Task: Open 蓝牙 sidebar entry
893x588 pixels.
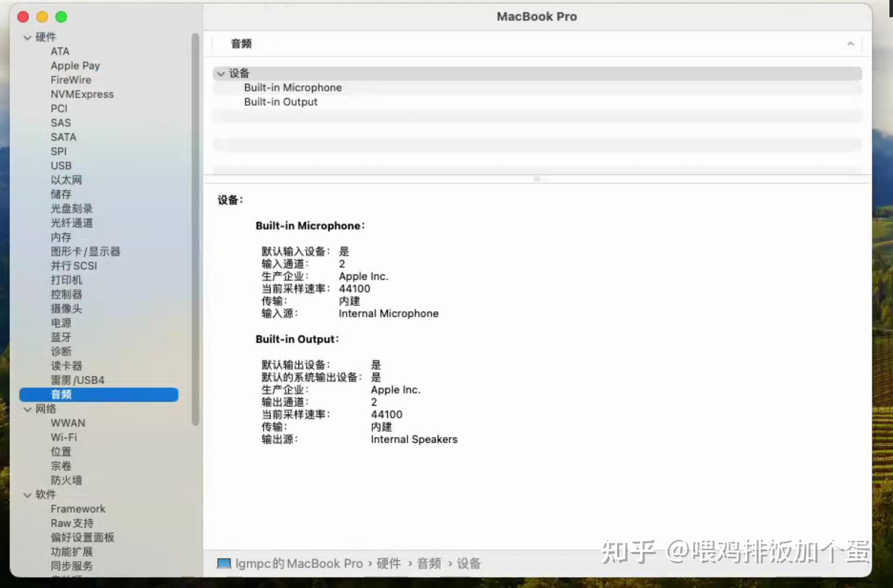Action: click(x=61, y=337)
